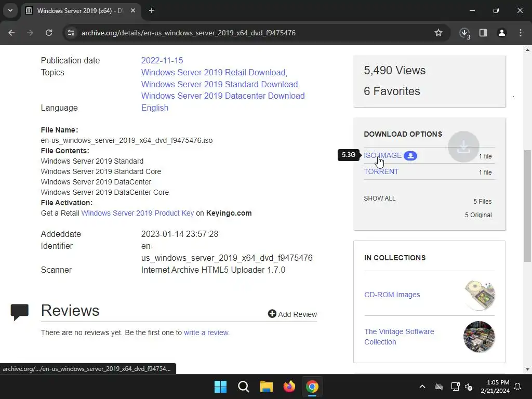The height and width of the screenshot is (399, 532).
Task: Click the OneDrive cloud tray icon
Action: point(439,387)
